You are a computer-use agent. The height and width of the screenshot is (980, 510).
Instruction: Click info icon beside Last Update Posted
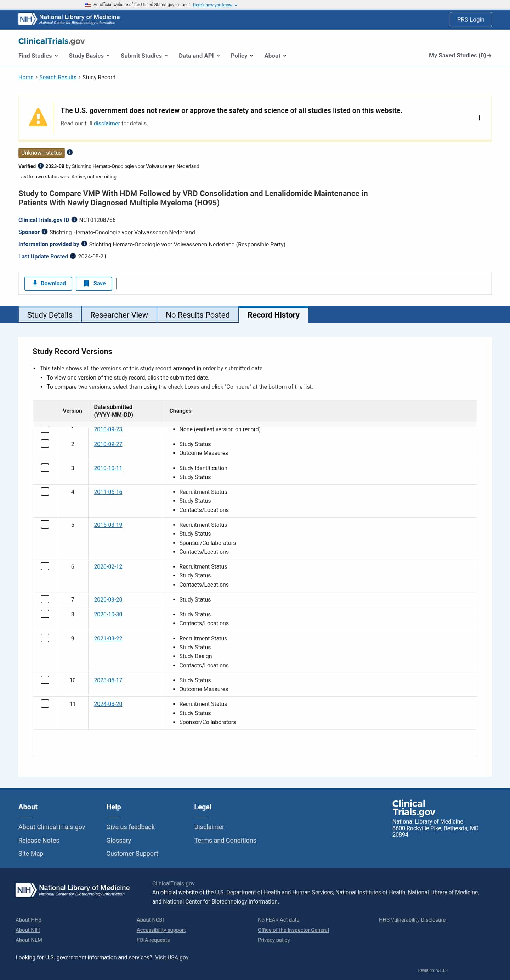point(73,256)
